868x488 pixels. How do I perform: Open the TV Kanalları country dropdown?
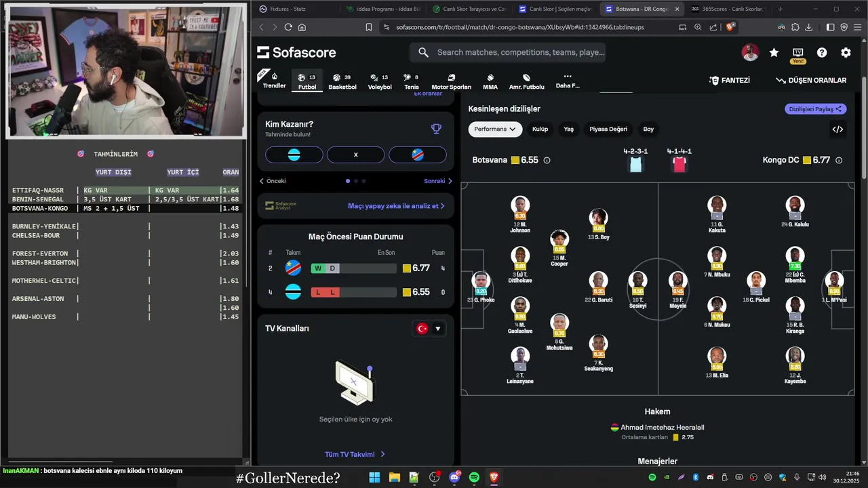pyautogui.click(x=429, y=329)
